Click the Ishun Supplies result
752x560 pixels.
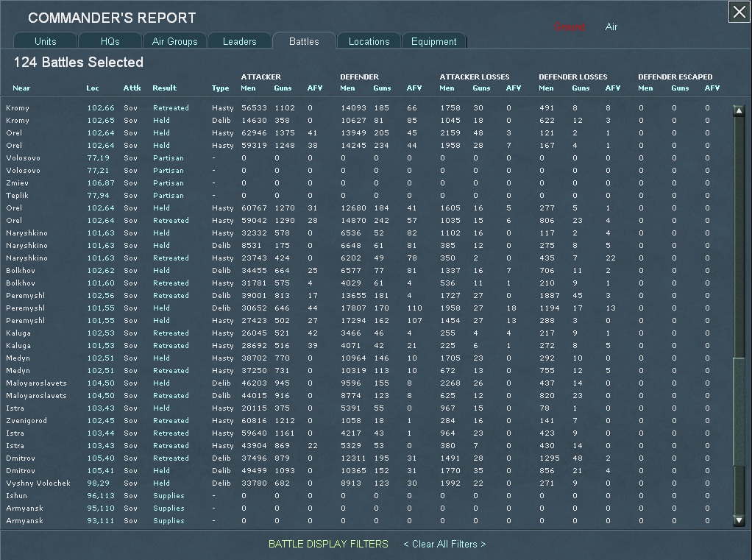click(169, 495)
